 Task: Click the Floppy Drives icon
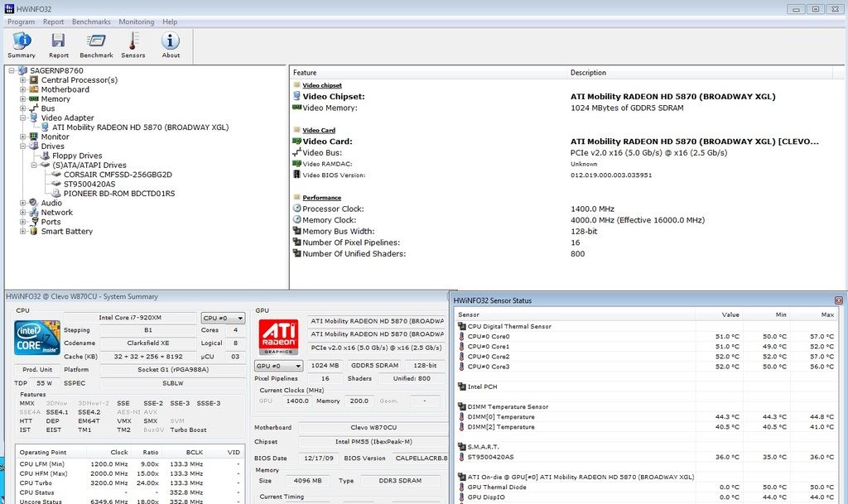46,156
